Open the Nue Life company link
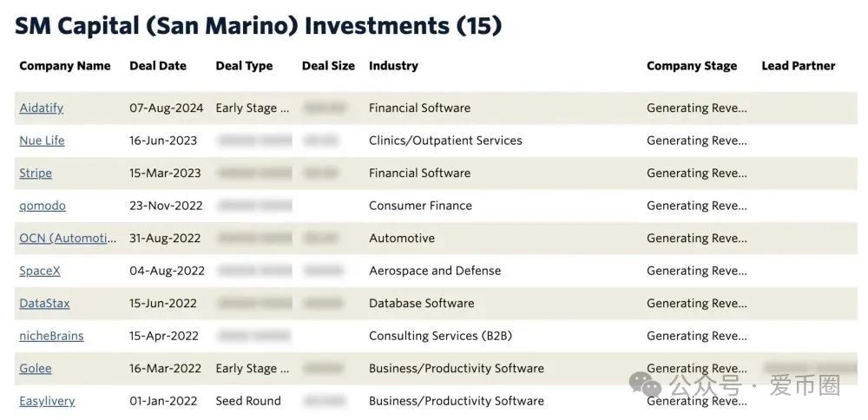Viewport: 868px width, 420px height. coord(42,141)
